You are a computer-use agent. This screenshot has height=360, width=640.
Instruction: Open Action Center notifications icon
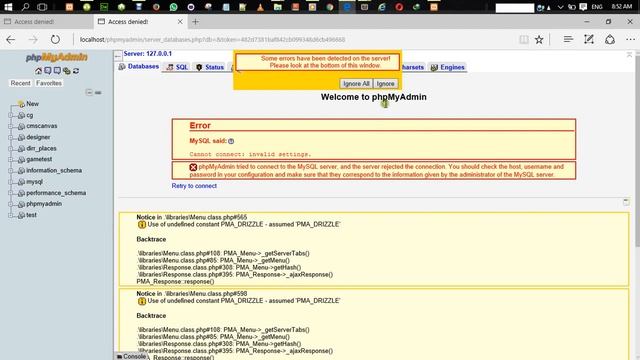pyautogui.click(x=584, y=7)
